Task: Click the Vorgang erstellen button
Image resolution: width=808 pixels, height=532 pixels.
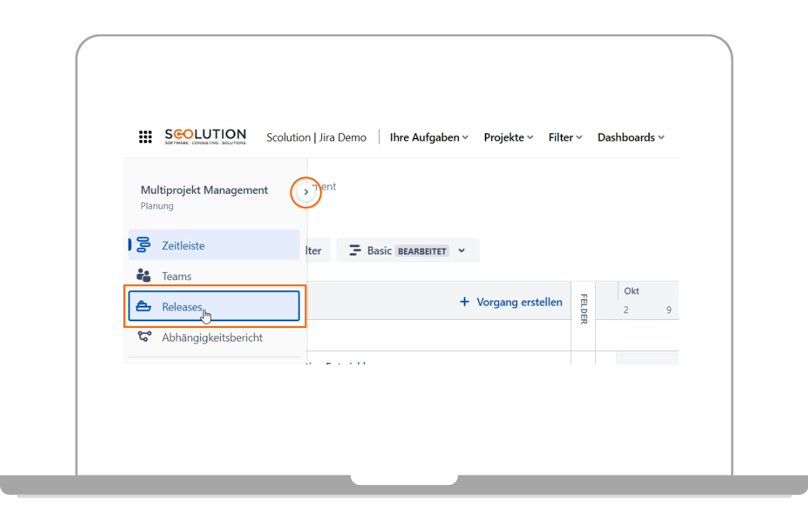Action: (x=511, y=302)
